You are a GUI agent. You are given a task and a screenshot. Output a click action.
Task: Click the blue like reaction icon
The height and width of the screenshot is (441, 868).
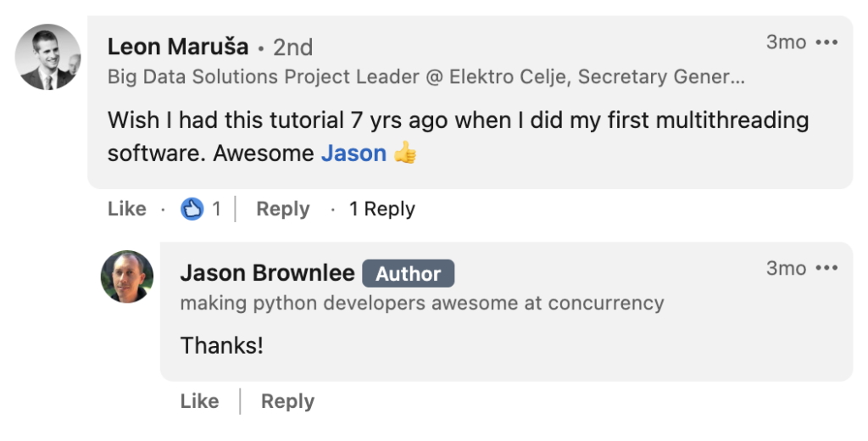coord(192,209)
